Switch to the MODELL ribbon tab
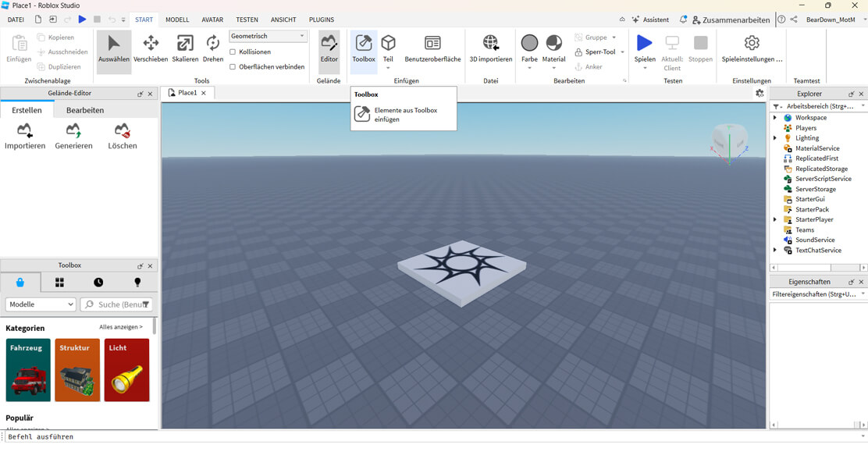Screen dimensions: 868x459 pyautogui.click(x=177, y=20)
